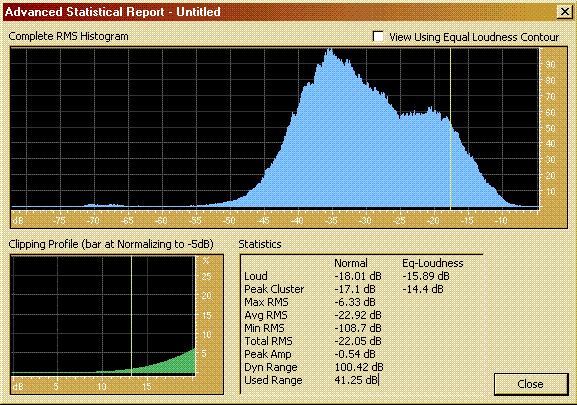Click the Max RMS value -6.33 dB
The image size is (577, 405).
pos(355,302)
